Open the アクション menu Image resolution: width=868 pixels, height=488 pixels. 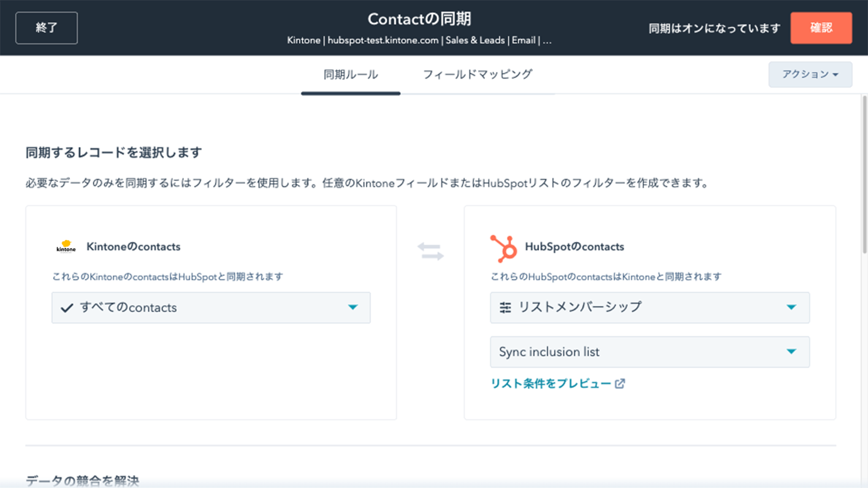[x=810, y=75]
